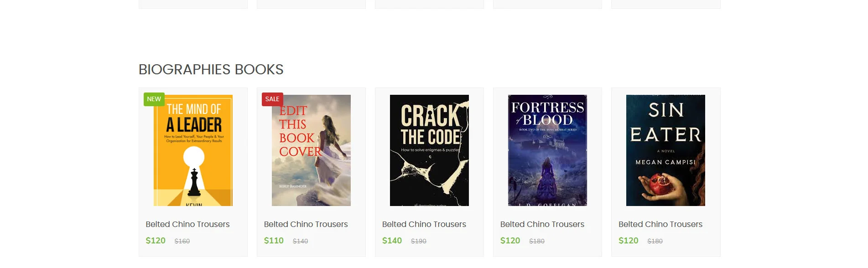The image size is (868, 268).
Task: Select the 'Fortress of Blood' cover image
Action: tap(547, 150)
